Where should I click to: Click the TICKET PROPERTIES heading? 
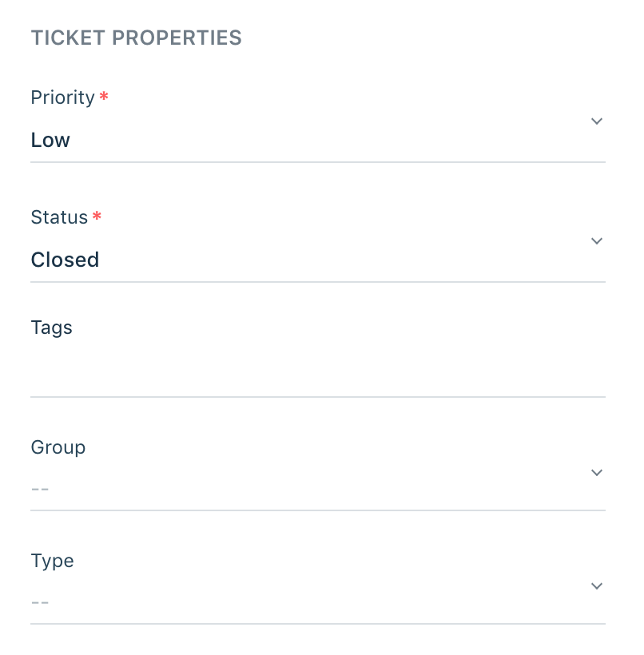pos(136,38)
